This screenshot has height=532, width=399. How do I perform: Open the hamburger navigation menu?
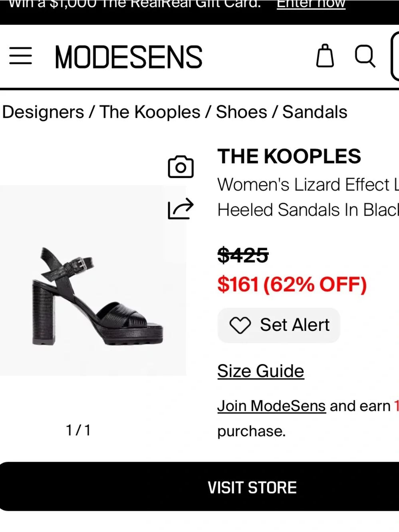(x=20, y=56)
